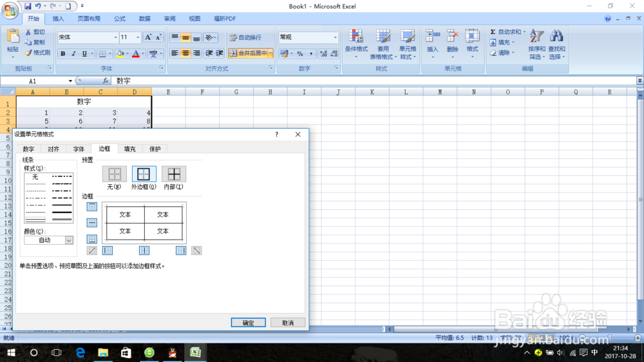644x362 pixels.
Task: Toggle bold formatting
Action: [63, 53]
